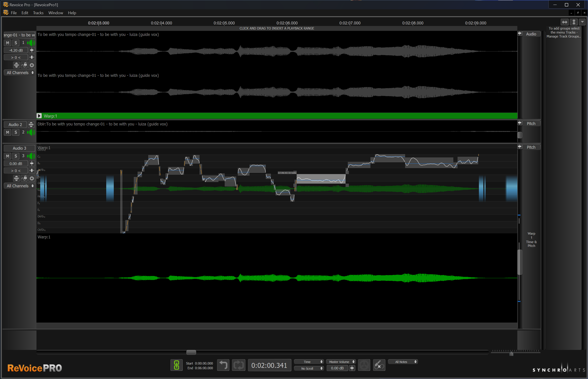Viewport: 588px width, 379px height.
Task: Click the Audio 3 track name button
Action: (20, 148)
